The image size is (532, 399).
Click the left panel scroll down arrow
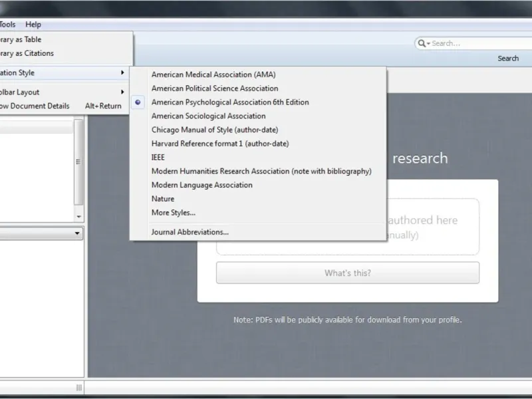[78, 217]
